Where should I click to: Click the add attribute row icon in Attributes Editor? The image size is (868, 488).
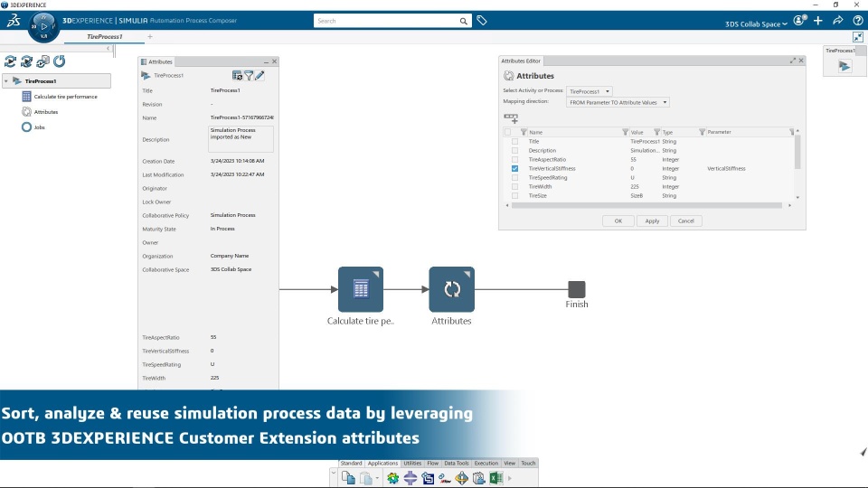511,117
